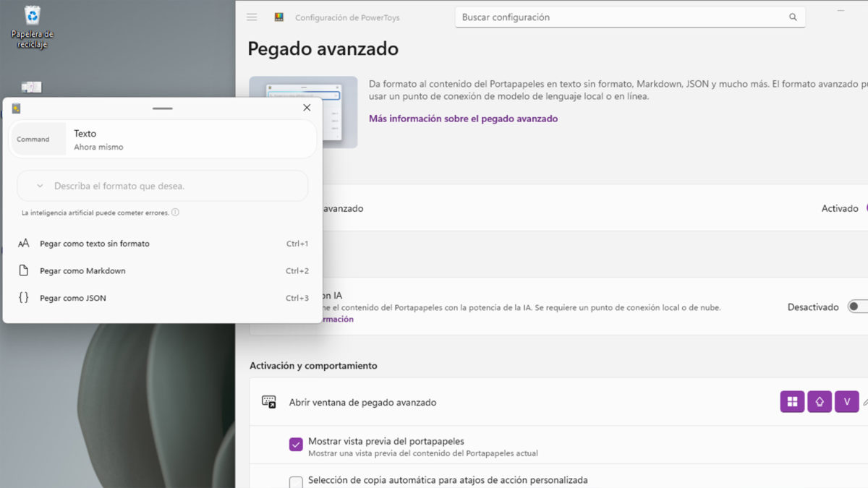Uncheck Mostrar vista previa del portapapeles
The image size is (868, 488).
296,444
